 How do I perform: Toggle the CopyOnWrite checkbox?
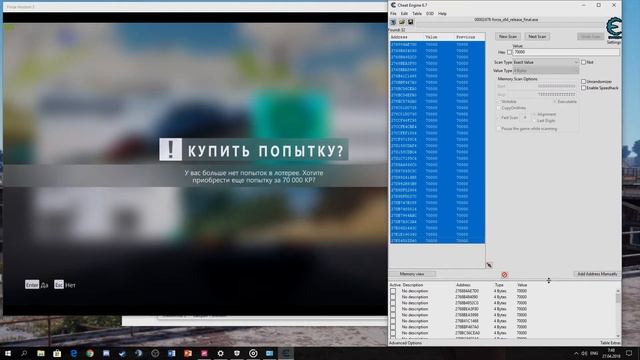point(499,108)
